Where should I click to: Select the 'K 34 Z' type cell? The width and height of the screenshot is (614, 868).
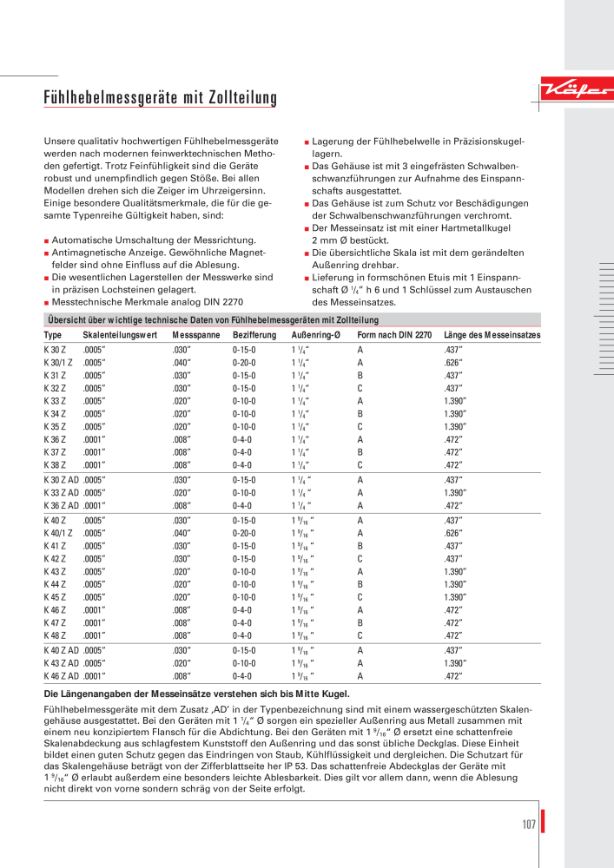55,414
